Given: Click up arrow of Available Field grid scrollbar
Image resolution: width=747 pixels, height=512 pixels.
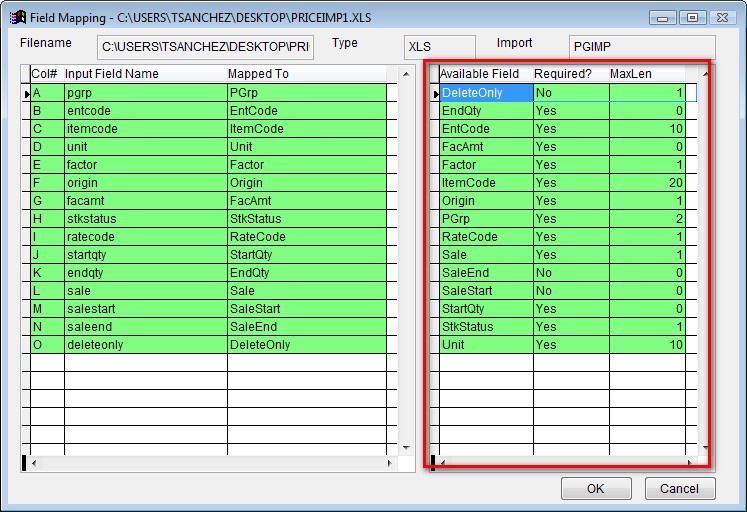Looking at the screenshot, I should (705, 74).
